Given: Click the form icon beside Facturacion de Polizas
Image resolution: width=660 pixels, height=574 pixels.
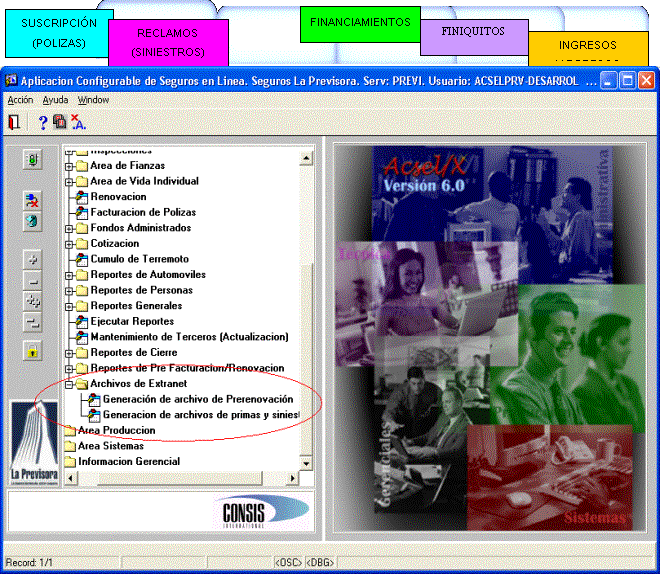Looking at the screenshot, I should [82, 213].
